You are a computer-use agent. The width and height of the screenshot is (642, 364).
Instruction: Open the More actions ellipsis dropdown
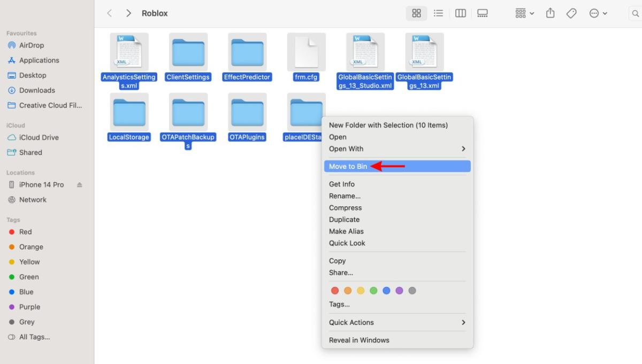(x=598, y=13)
